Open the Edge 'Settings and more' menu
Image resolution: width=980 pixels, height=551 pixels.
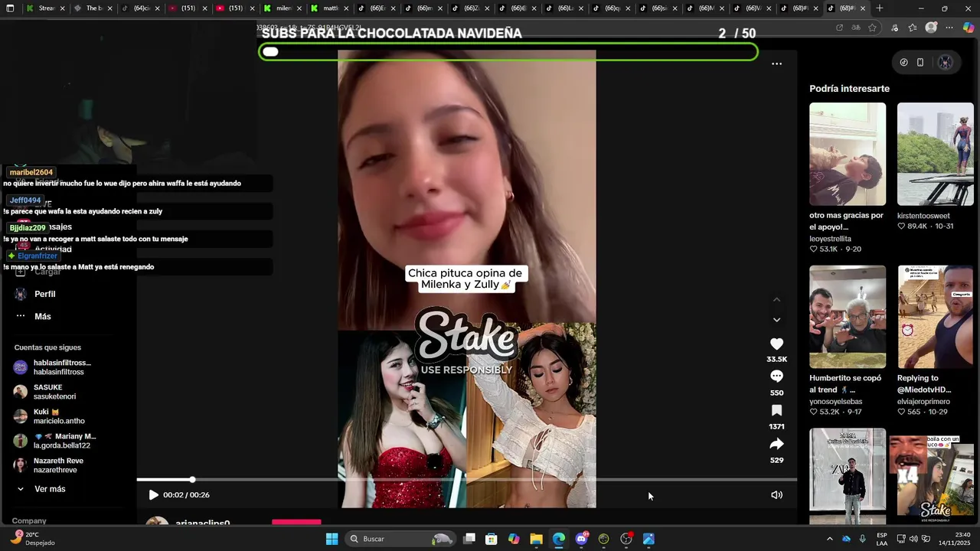coord(949,28)
